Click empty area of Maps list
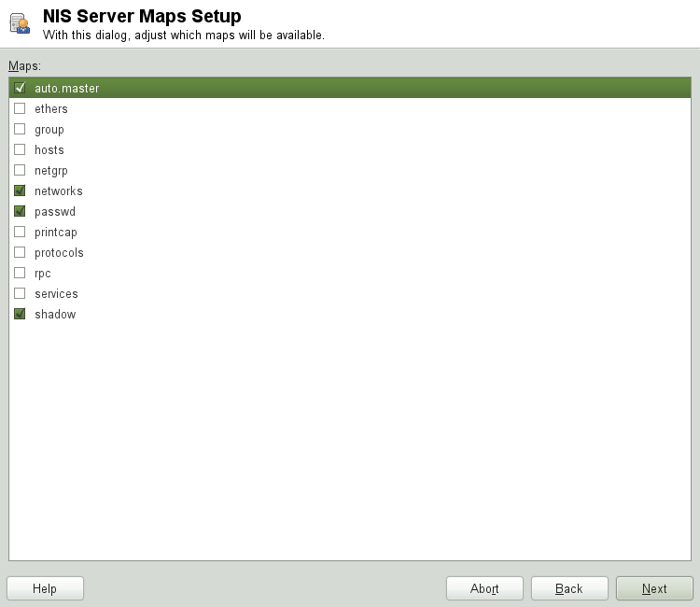 [350, 439]
